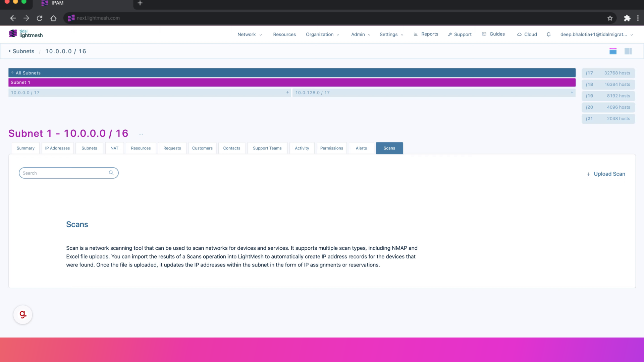Switch to subnet map view using the pink icon
Image resolution: width=644 pixels, height=362 pixels.
coord(613,51)
